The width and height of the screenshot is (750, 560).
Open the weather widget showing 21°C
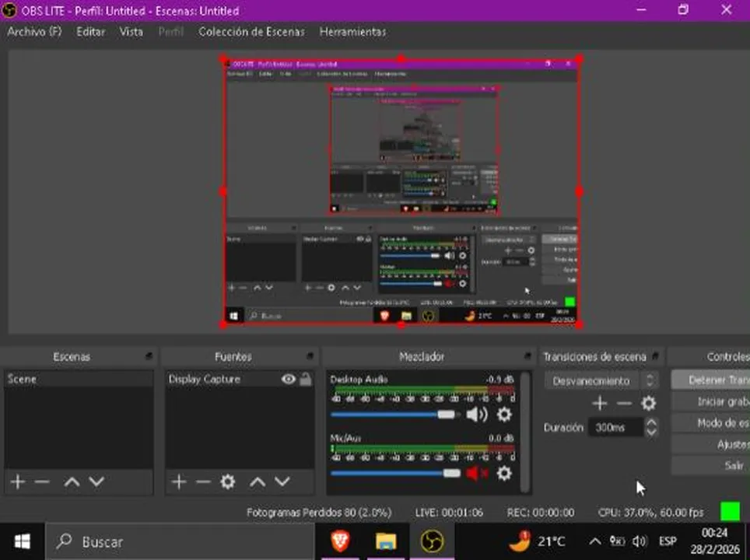tap(536, 541)
